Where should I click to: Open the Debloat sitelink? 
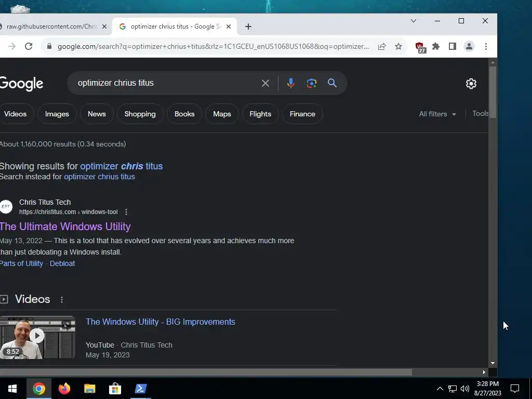pos(62,263)
